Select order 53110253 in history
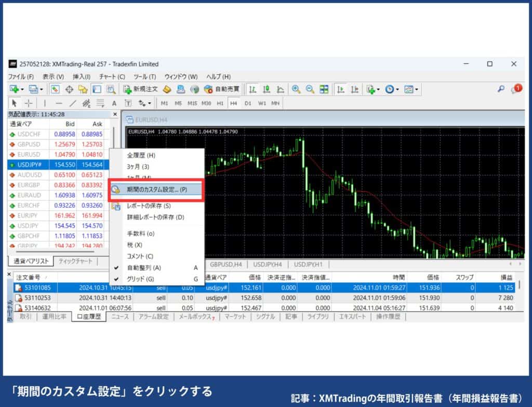This screenshot has height=407, width=532. 264,298
